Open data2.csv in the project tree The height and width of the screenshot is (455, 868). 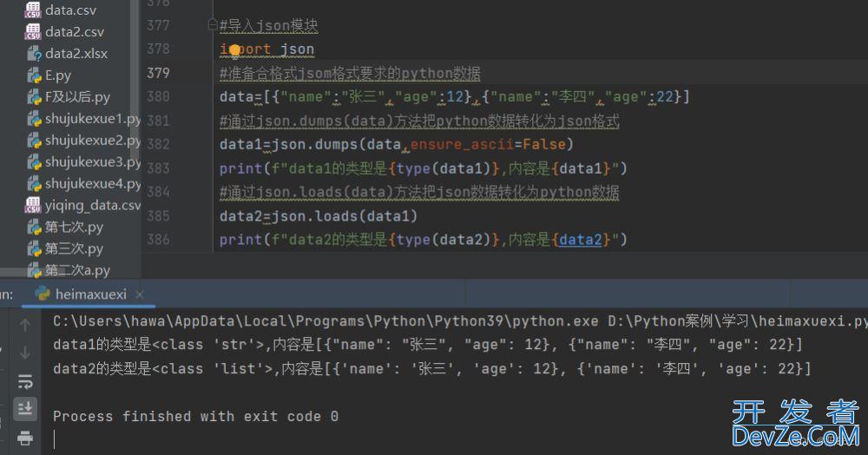click(x=75, y=32)
